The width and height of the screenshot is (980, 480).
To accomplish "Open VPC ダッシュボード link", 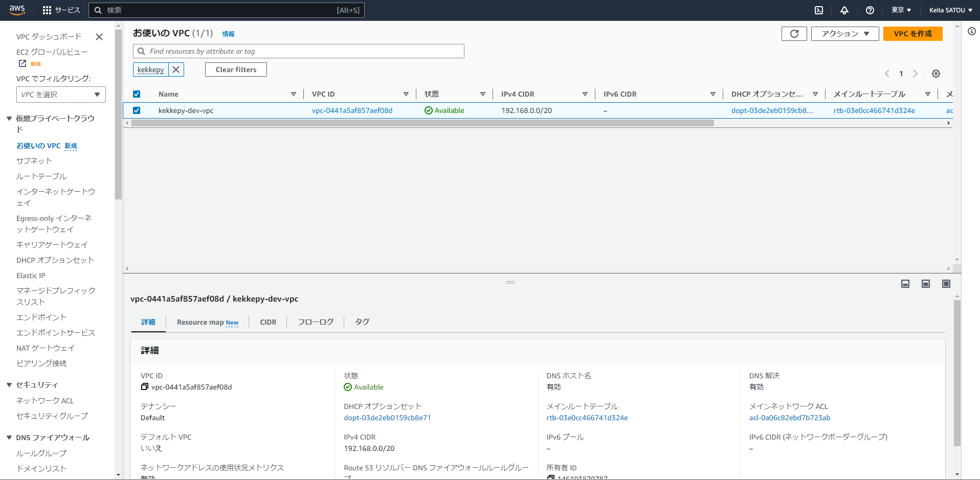I will pyautogui.click(x=49, y=37).
